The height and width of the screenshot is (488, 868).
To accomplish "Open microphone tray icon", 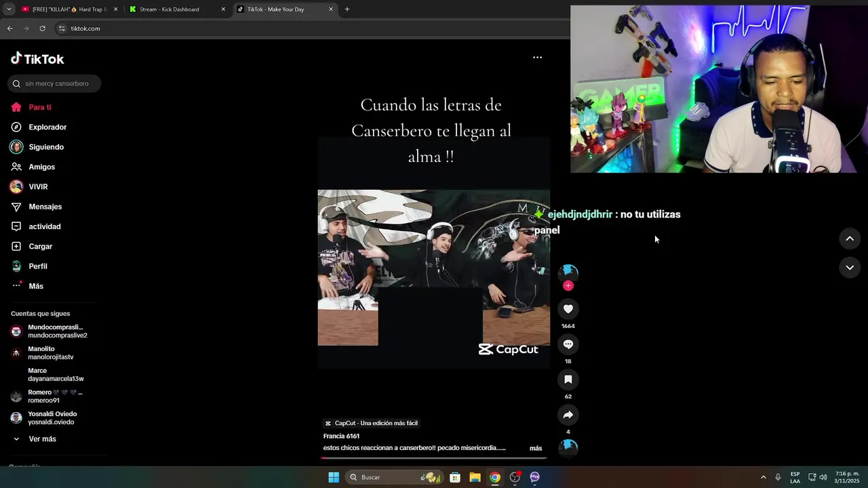I will (778, 477).
